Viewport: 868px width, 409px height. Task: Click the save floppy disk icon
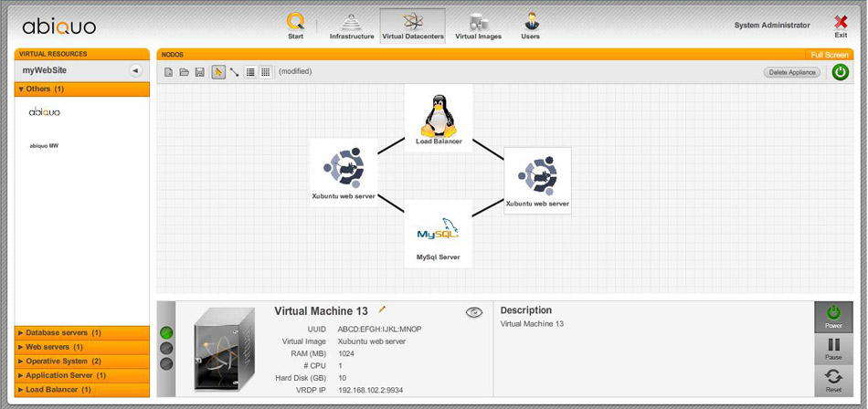pos(199,72)
